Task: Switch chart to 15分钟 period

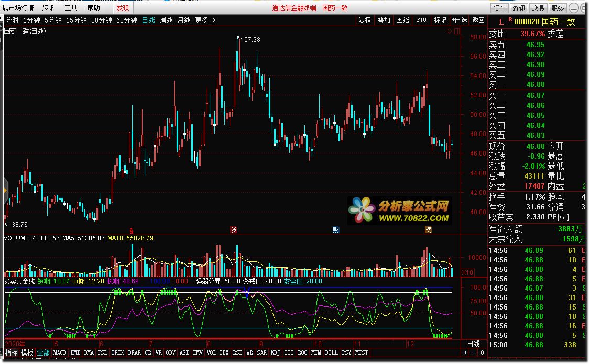Action: point(77,20)
